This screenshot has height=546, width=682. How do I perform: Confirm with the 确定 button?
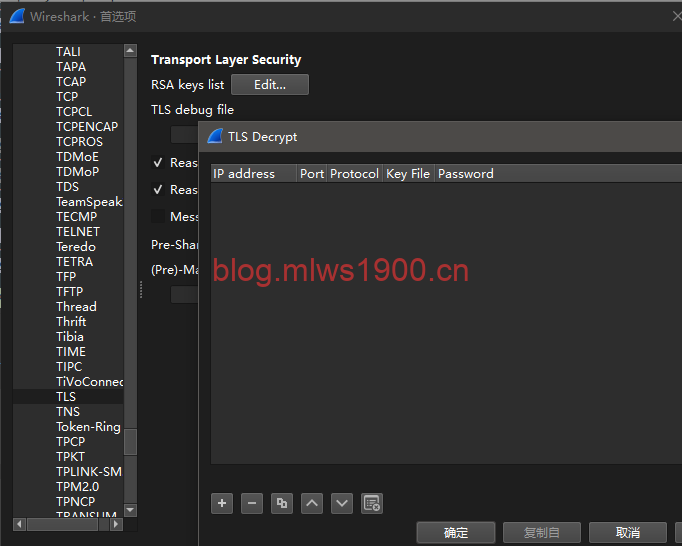pos(455,532)
